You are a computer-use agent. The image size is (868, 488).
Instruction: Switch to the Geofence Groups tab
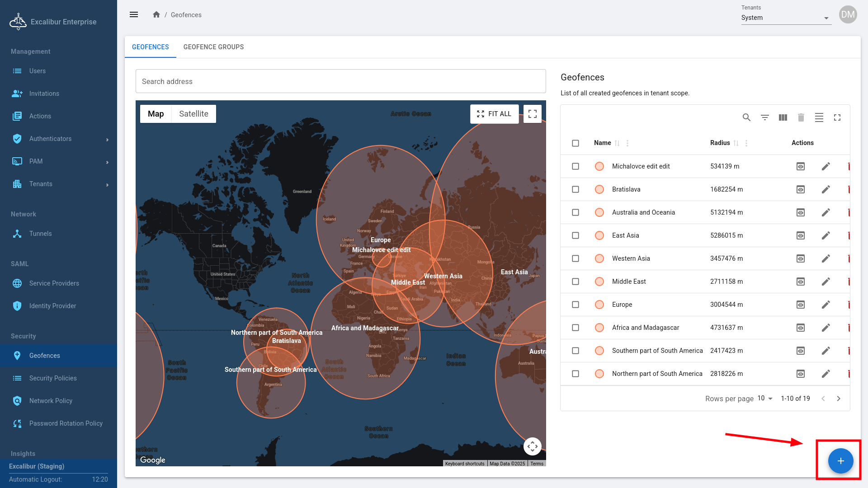[213, 47]
